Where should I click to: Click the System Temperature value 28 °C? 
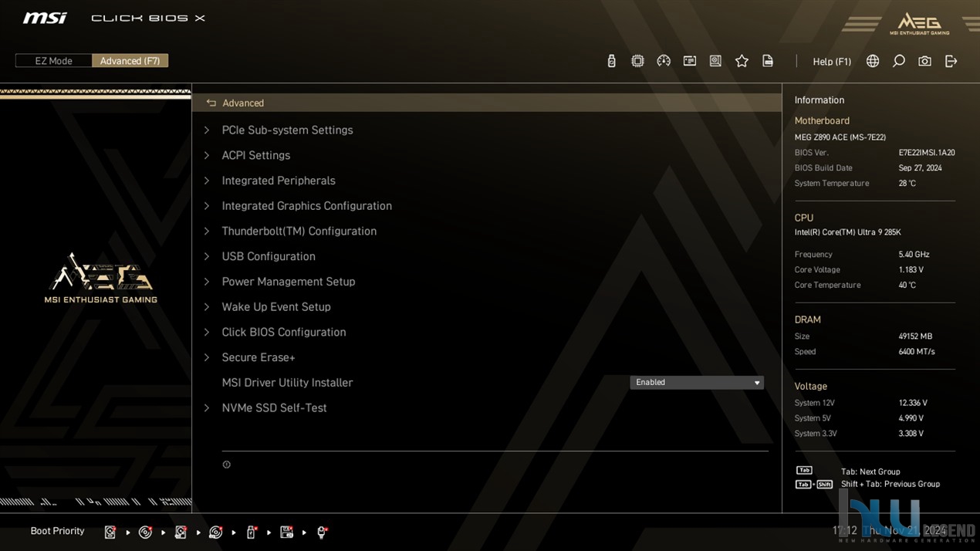[x=907, y=184]
